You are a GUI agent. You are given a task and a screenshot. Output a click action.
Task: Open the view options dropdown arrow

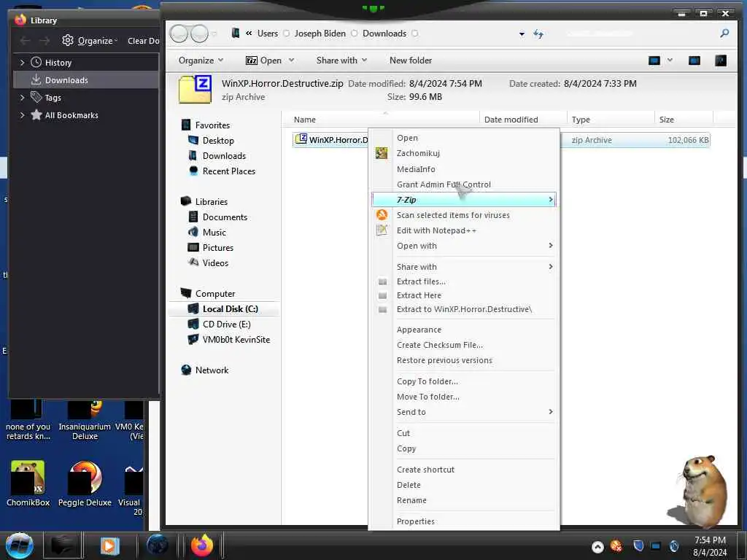670,61
